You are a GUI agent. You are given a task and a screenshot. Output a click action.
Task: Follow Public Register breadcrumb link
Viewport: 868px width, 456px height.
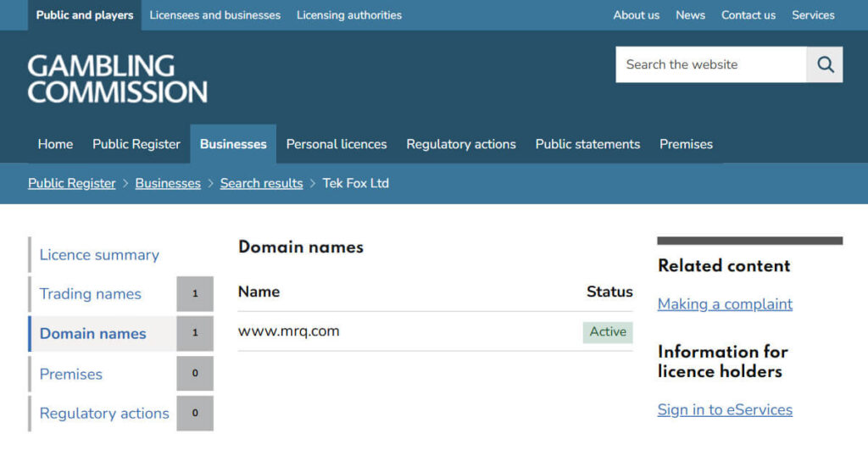click(x=72, y=183)
